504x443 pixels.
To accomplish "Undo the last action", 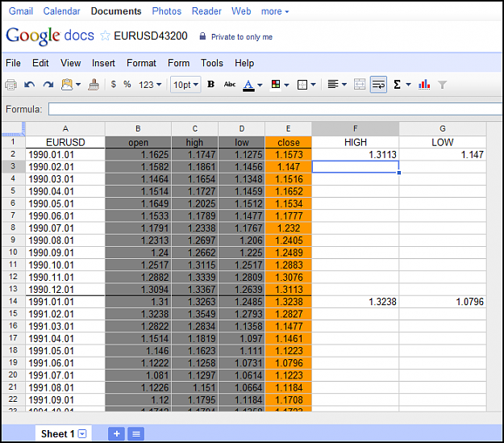I will click(30, 85).
